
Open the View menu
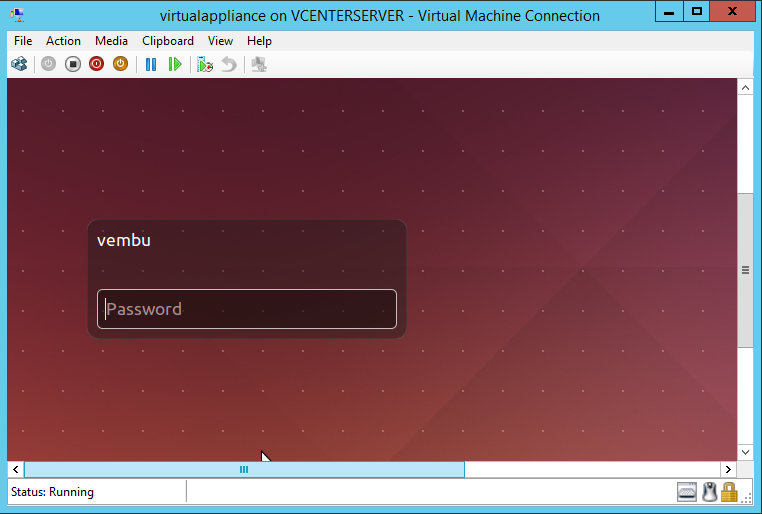click(220, 41)
